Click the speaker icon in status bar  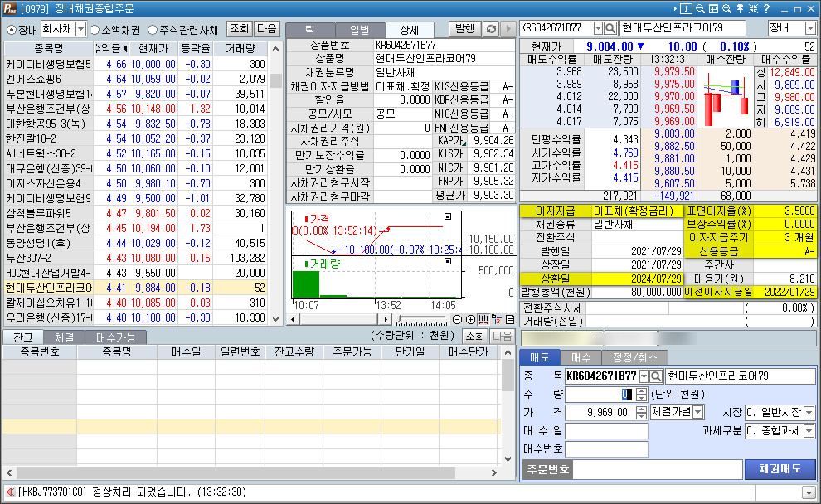point(10,492)
